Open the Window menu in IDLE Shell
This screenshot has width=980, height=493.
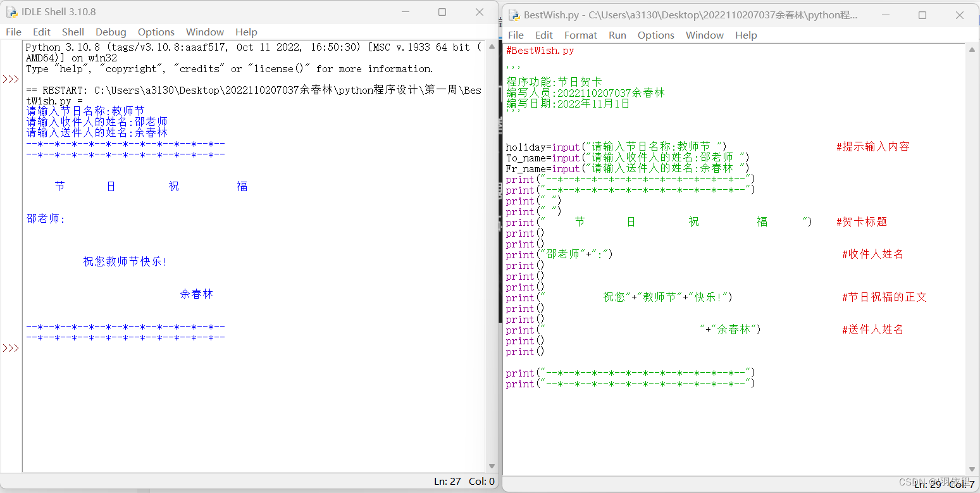click(204, 32)
